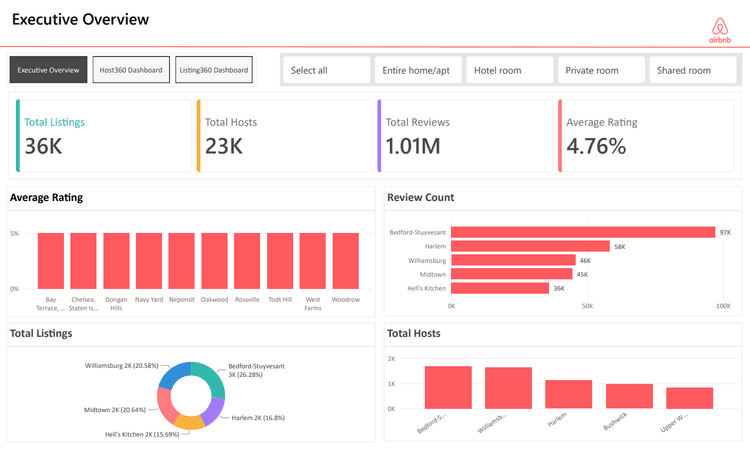
Task: Switch to Host360 Dashboard
Action: click(x=131, y=70)
